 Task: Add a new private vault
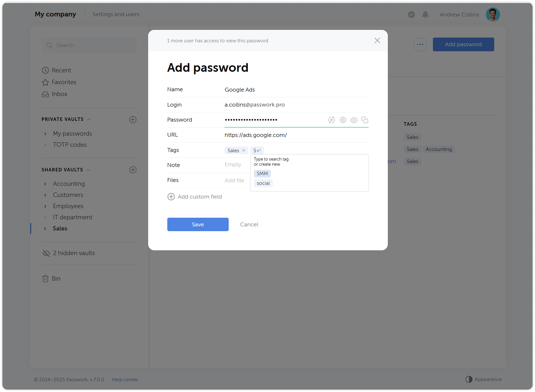point(133,120)
